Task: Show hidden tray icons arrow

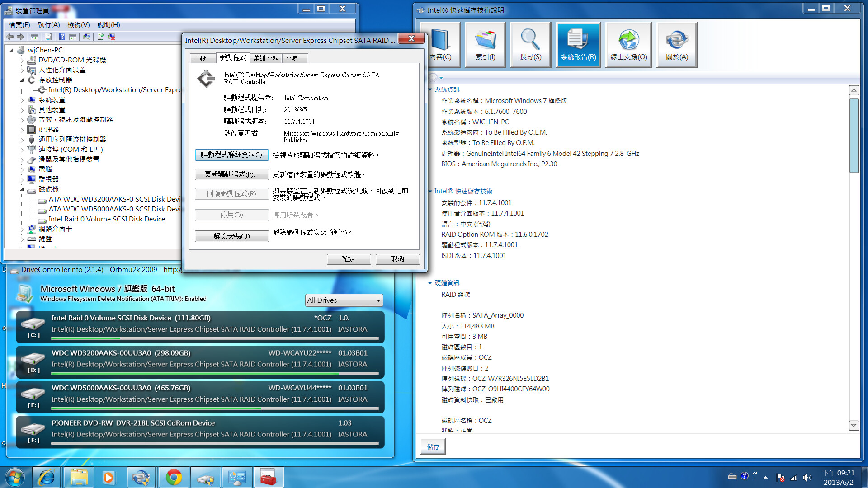Action: click(765, 477)
